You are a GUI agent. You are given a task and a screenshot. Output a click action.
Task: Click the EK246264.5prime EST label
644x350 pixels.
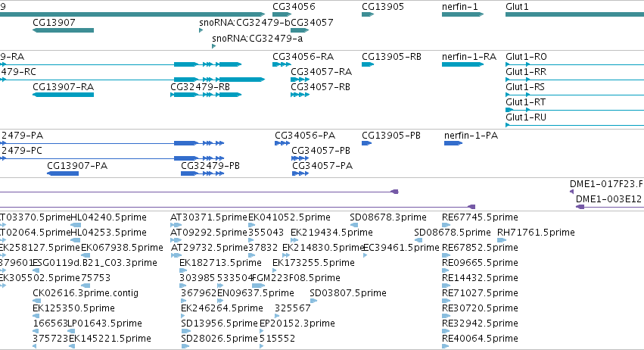point(222,308)
